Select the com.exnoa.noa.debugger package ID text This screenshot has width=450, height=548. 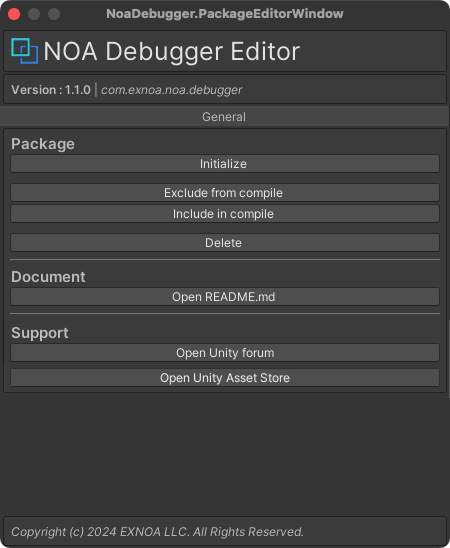[172, 90]
